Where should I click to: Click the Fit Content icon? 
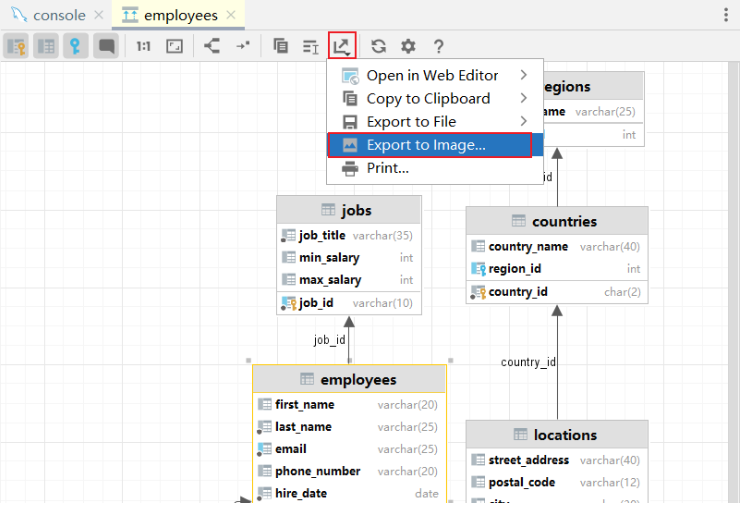click(174, 46)
